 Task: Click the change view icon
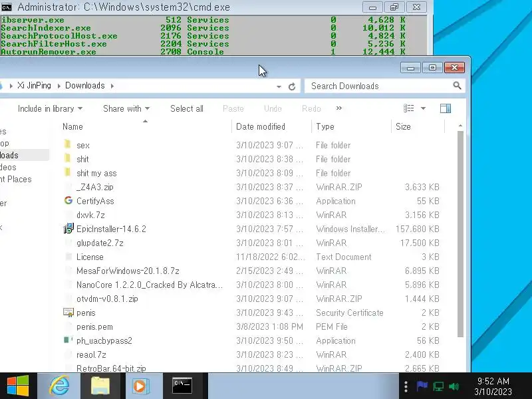408,108
